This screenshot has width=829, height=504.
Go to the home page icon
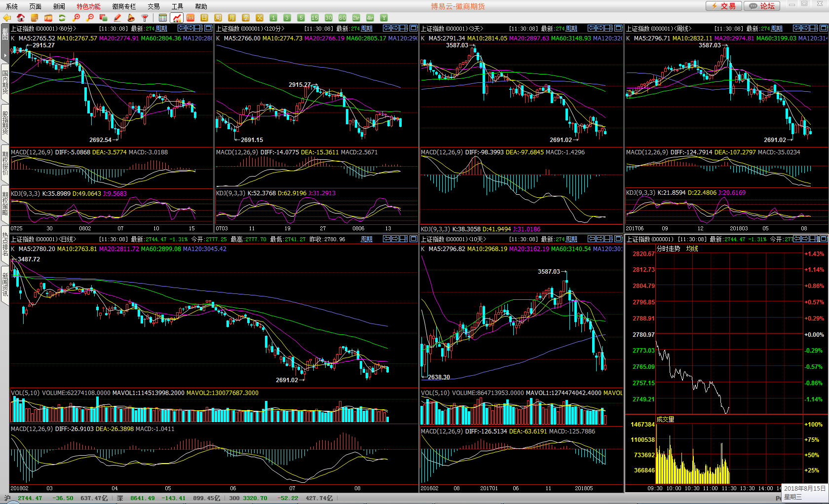coord(21,18)
